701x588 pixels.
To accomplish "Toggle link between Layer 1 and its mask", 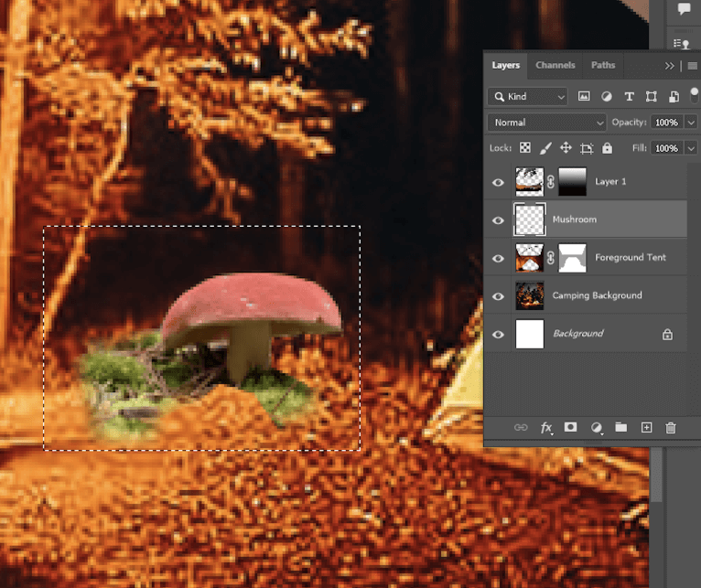I will (x=551, y=182).
